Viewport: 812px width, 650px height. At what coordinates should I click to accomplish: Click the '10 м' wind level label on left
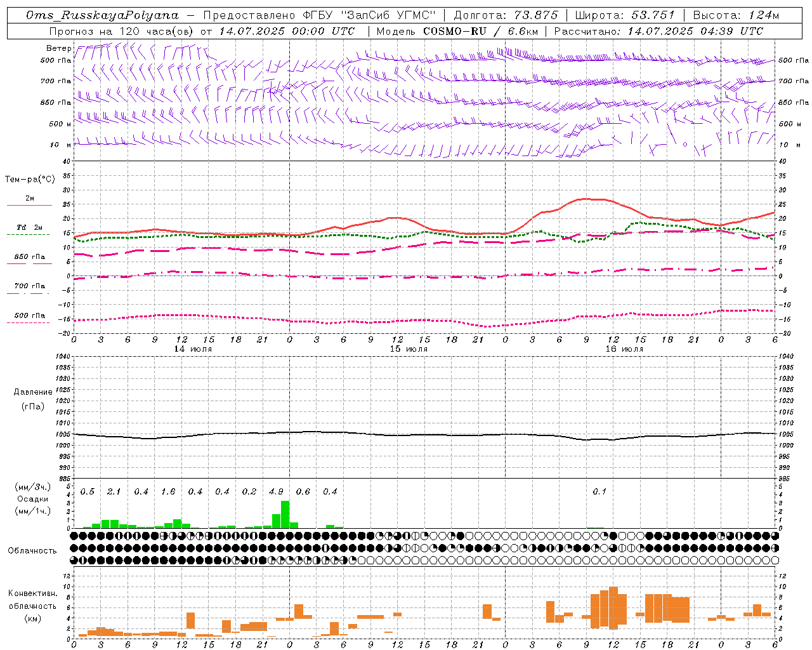61,145
